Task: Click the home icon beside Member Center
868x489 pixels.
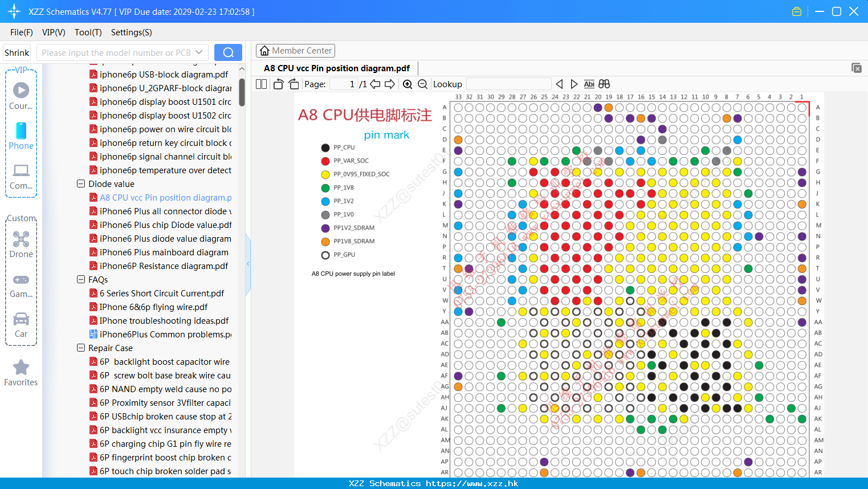Action: [264, 51]
